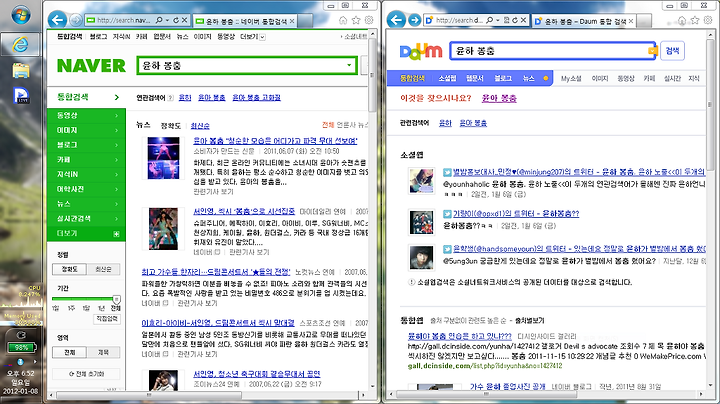
Task: Go forward in the Daum browser window
Action: pos(415,20)
